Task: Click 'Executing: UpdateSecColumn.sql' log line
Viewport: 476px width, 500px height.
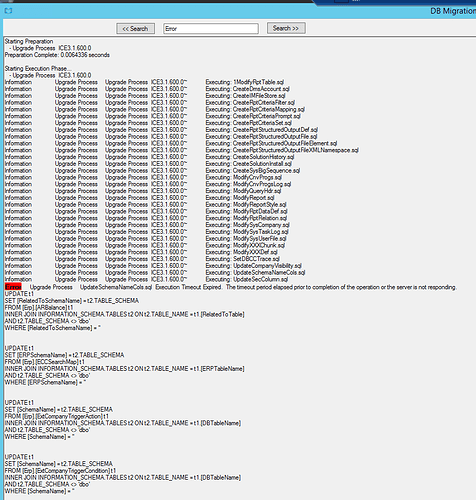Action: pos(247,279)
